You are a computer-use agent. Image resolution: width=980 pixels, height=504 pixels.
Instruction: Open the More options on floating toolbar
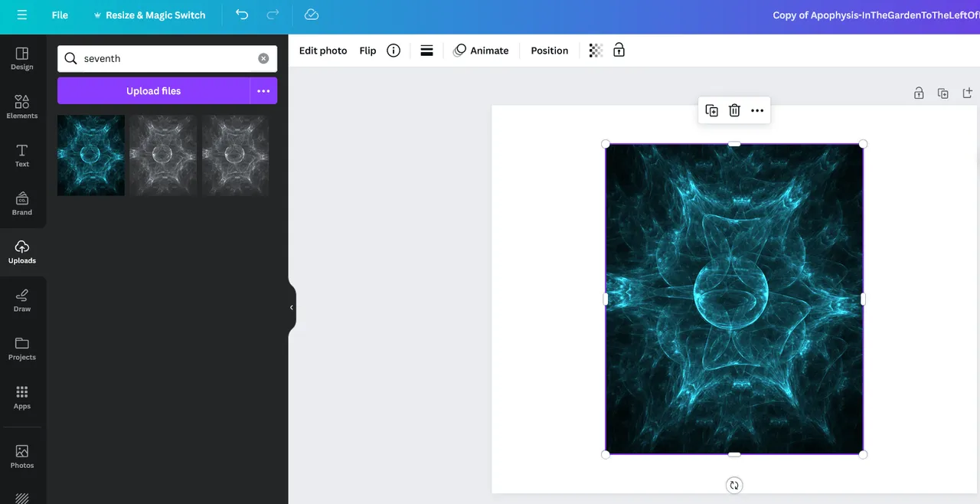(757, 110)
